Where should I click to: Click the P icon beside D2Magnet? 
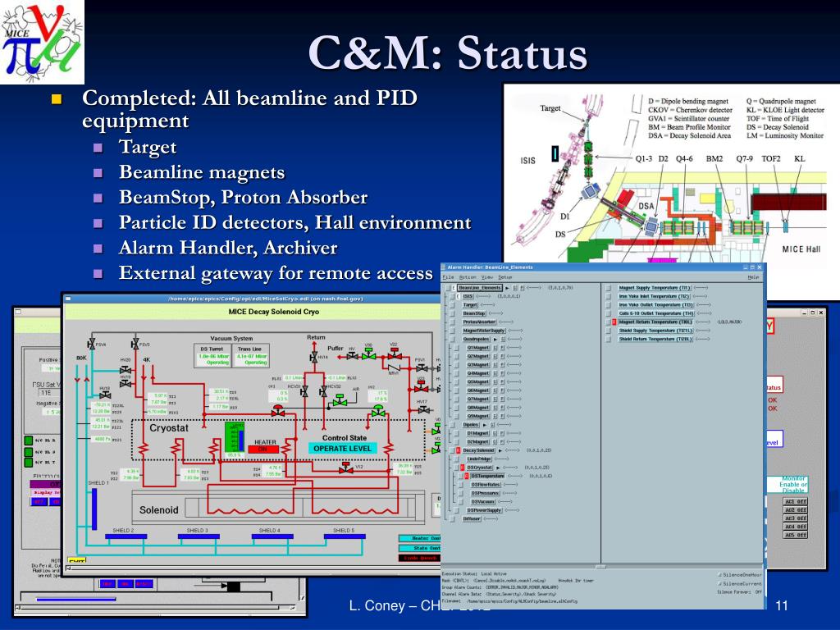[x=502, y=442]
